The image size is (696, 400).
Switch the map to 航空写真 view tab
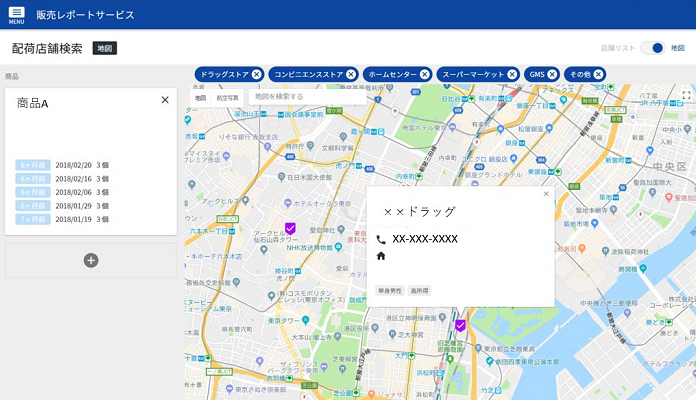[227, 98]
